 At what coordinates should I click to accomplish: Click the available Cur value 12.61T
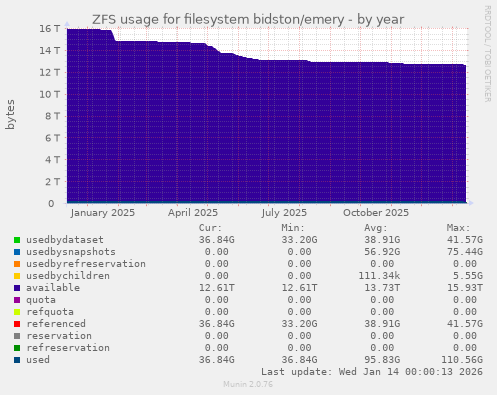pos(217,288)
